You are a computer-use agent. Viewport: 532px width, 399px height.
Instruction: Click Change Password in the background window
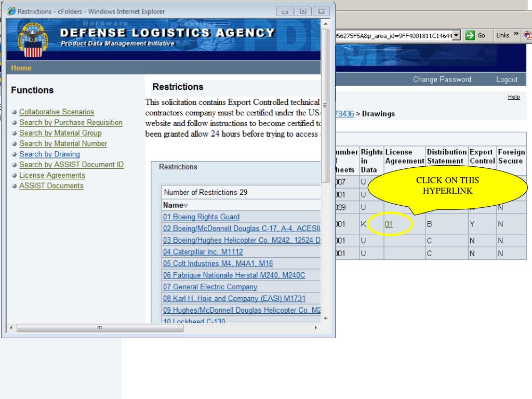click(x=442, y=79)
